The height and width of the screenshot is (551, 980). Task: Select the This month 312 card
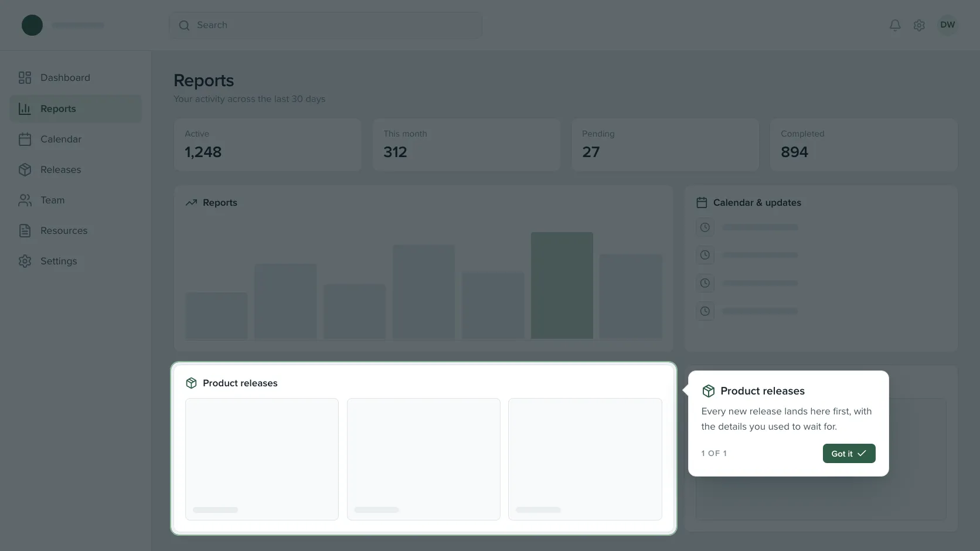pyautogui.click(x=466, y=145)
